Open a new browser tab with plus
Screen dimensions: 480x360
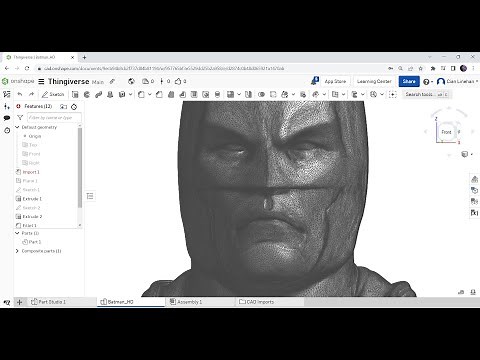click(x=84, y=57)
